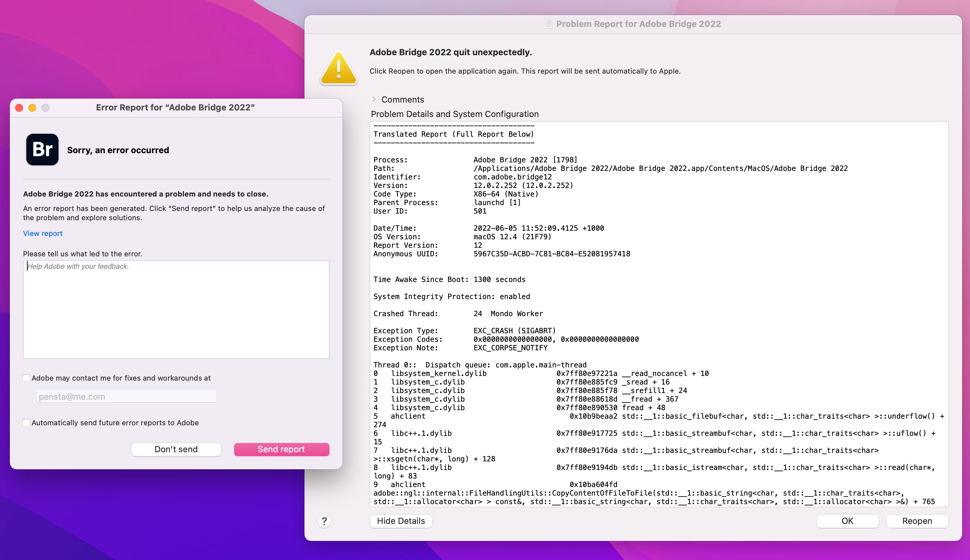Enable automatically send future error reports checkbox

27,422
